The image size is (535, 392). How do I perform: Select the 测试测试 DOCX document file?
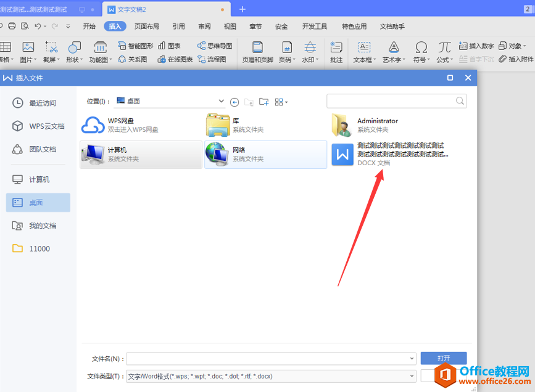391,155
